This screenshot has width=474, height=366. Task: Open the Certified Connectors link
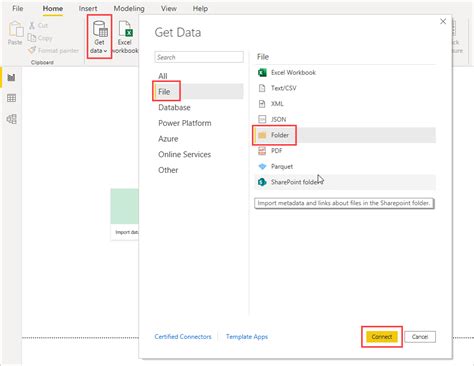[183, 337]
